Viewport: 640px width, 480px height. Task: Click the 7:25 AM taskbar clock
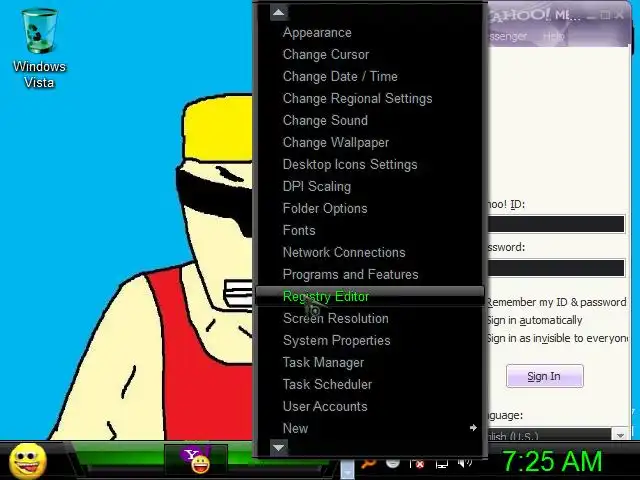552,462
